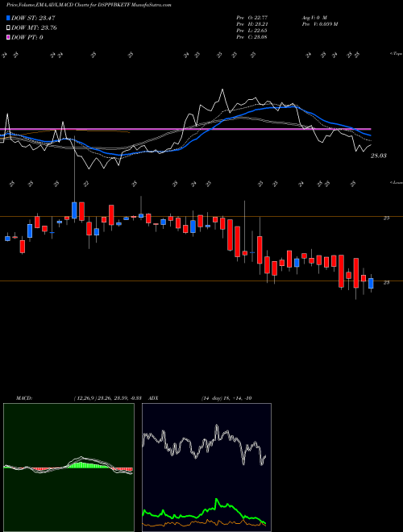Open the dark blue ADX indicator panel

click(206, 468)
